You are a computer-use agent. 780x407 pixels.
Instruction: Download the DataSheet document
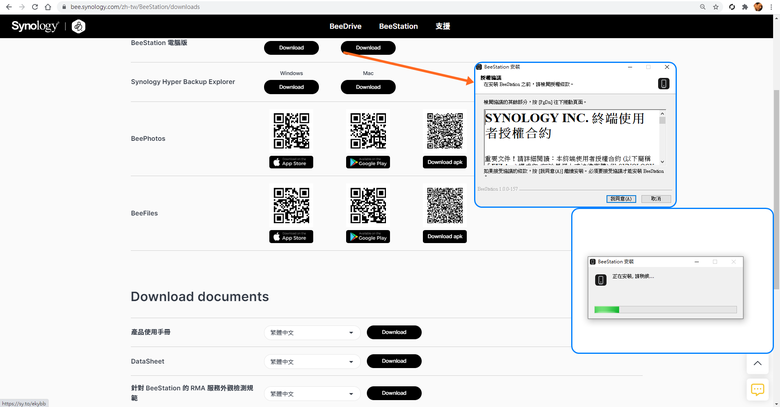[x=394, y=361]
